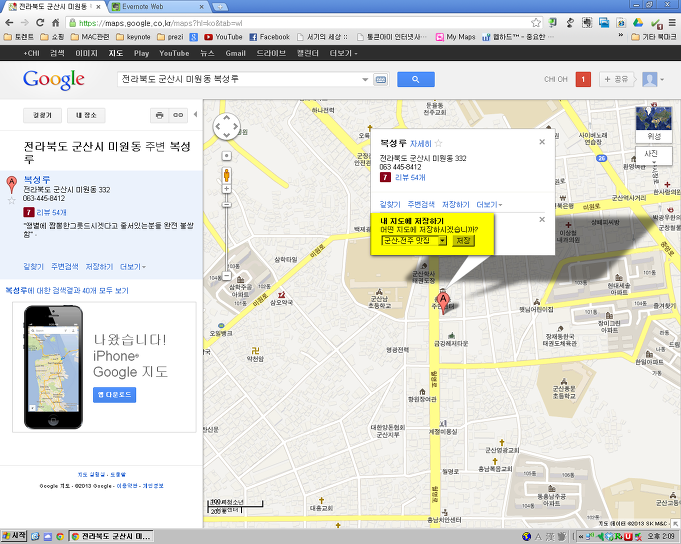This screenshot has width=681, height=544.
Task: Click the blue 앱 다운로드 button
Action: click(x=114, y=395)
